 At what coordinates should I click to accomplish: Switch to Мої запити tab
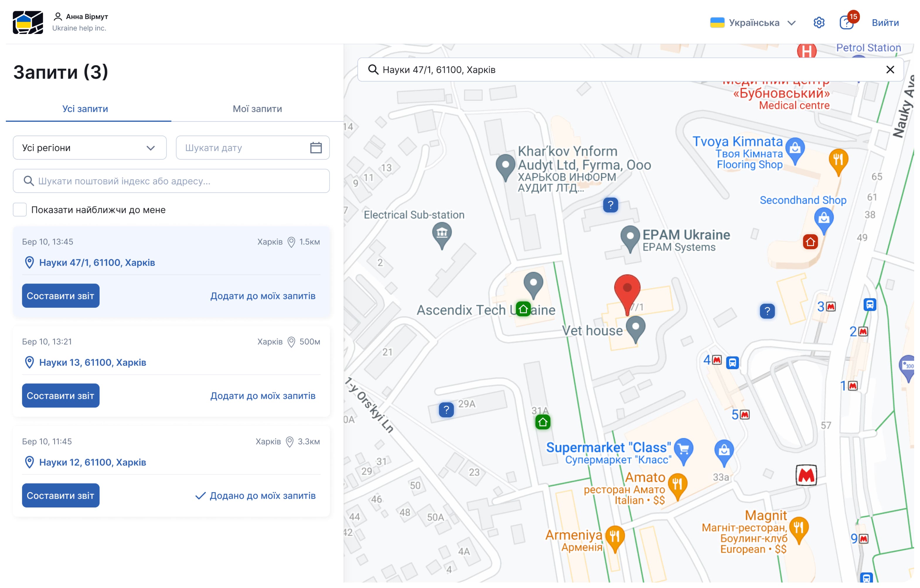tap(257, 109)
